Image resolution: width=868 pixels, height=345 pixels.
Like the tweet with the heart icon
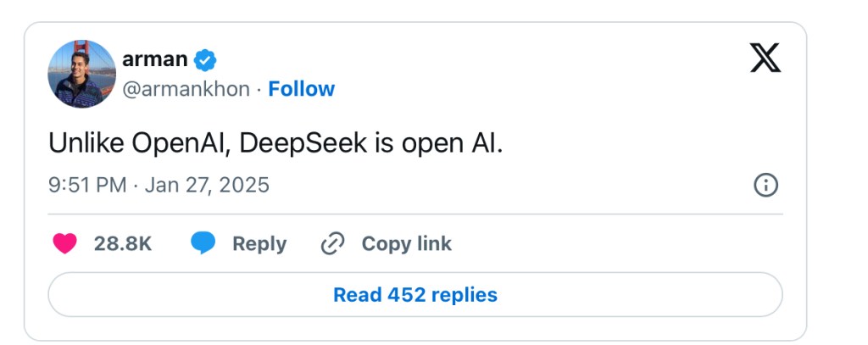click(64, 244)
